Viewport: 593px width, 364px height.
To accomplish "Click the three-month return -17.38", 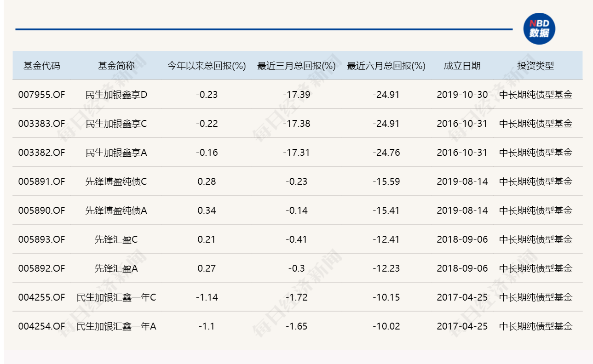I will (296, 124).
